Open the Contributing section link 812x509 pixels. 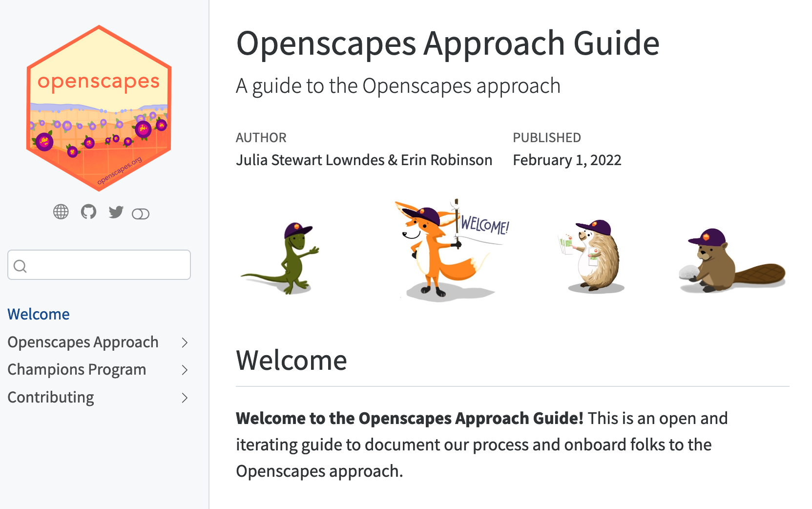tap(51, 397)
